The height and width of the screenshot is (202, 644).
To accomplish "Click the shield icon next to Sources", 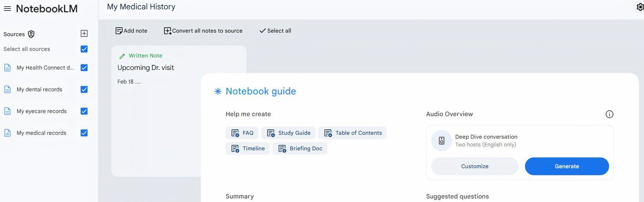I will pyautogui.click(x=31, y=34).
